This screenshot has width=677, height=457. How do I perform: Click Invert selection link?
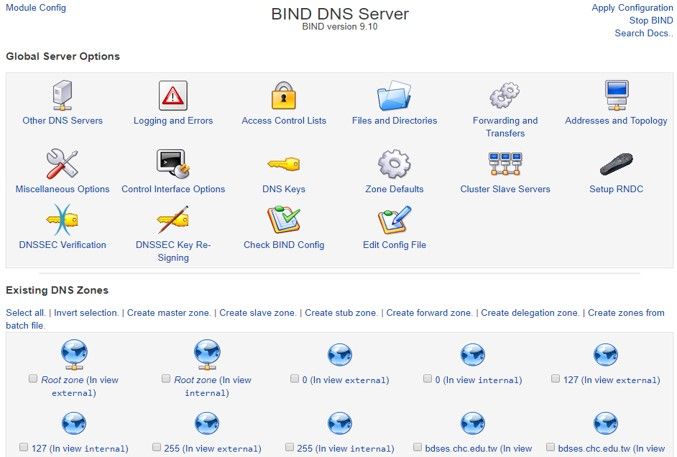tap(86, 313)
